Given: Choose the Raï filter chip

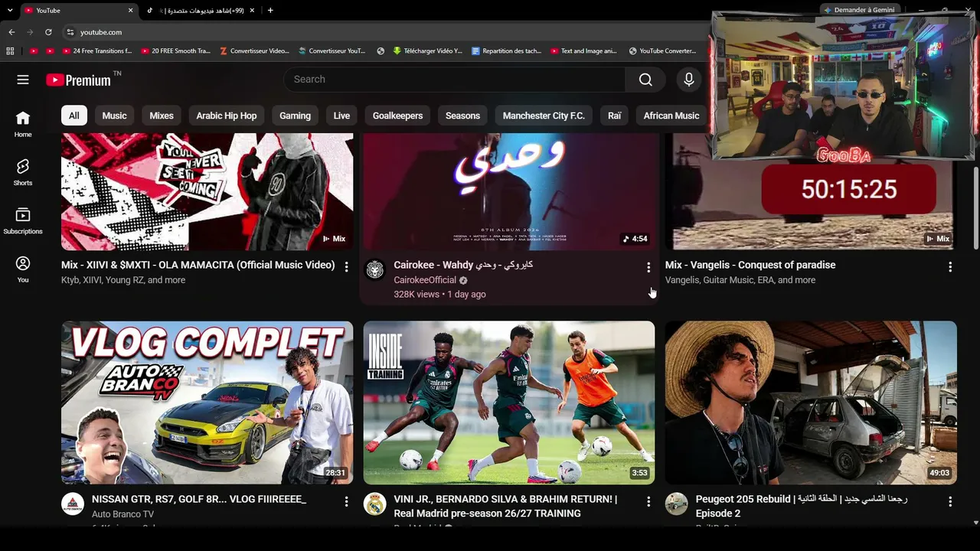Looking at the screenshot, I should (x=615, y=116).
